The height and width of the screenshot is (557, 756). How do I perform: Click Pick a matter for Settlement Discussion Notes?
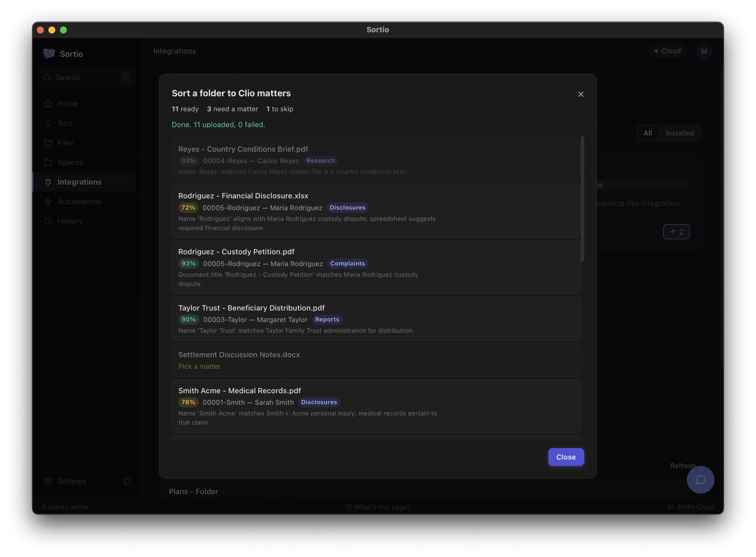click(x=199, y=366)
